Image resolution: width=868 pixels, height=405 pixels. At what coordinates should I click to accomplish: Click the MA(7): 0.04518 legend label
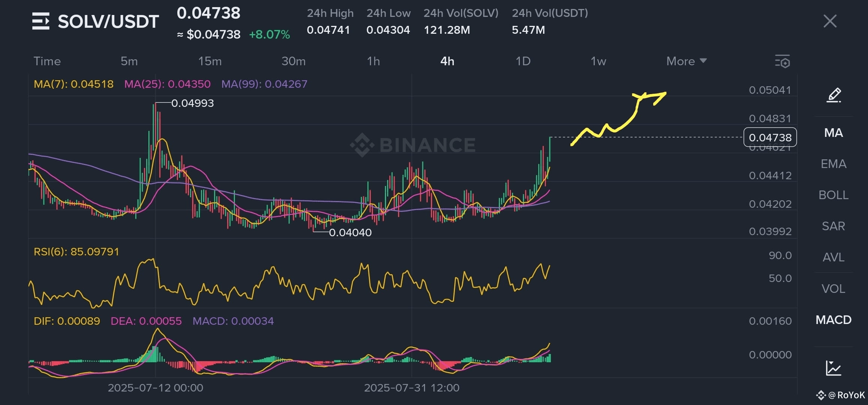(x=73, y=84)
